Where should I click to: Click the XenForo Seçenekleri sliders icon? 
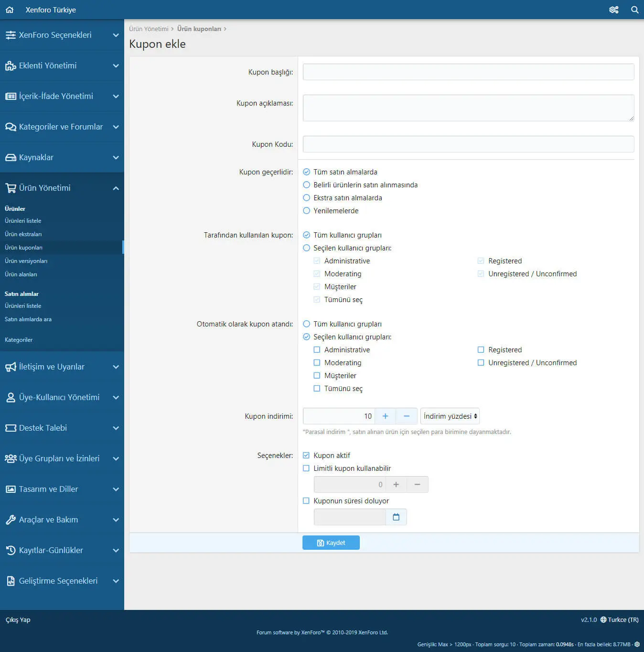[11, 35]
